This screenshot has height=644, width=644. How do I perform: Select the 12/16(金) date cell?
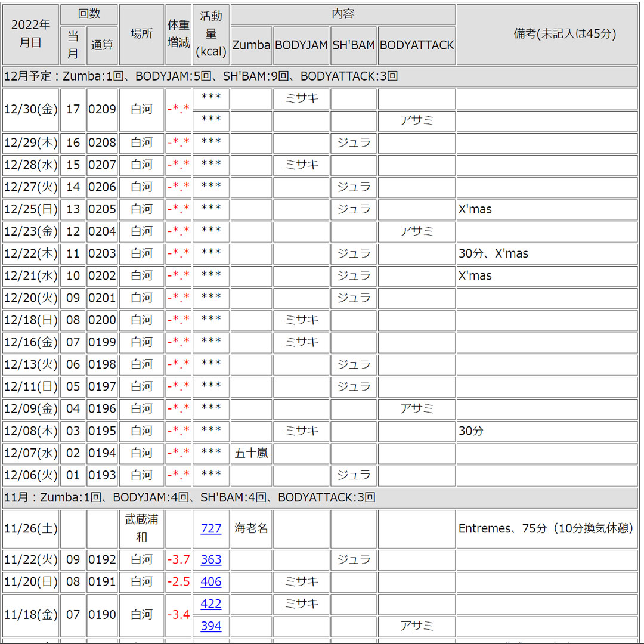point(31,342)
